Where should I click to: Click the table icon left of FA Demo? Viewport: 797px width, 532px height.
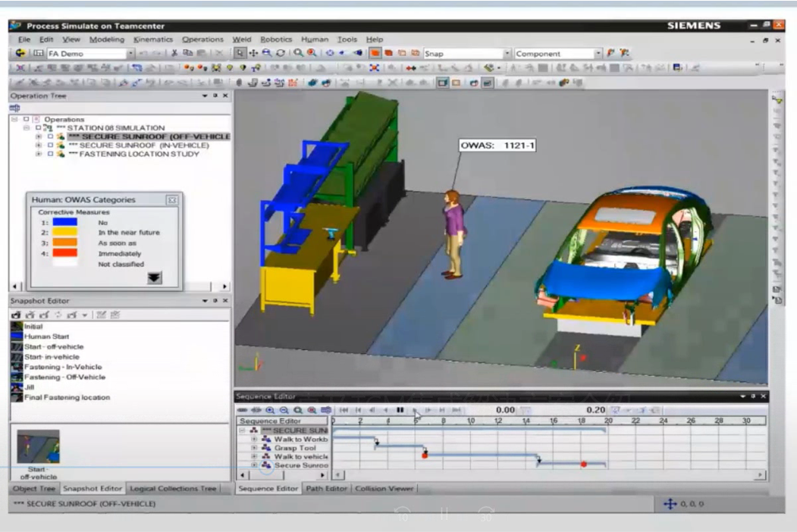(38, 53)
